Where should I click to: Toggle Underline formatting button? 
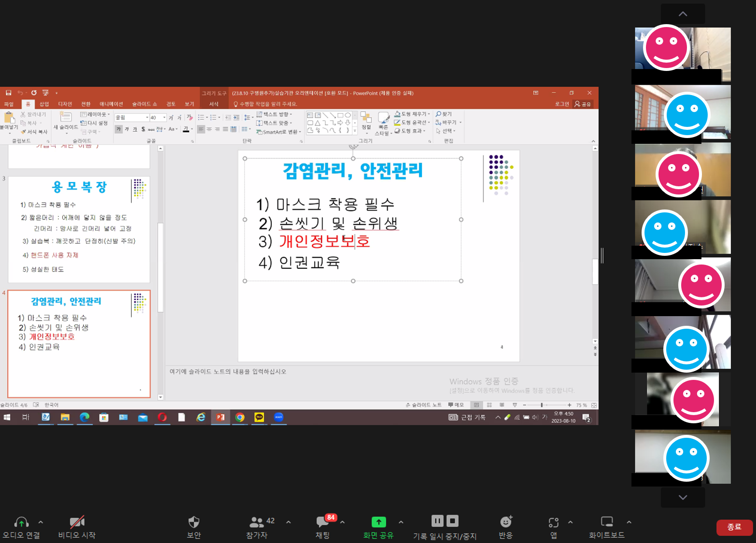135,129
